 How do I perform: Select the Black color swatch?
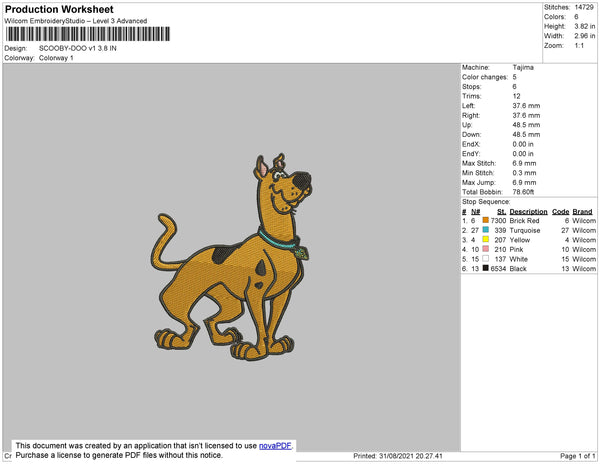click(485, 268)
